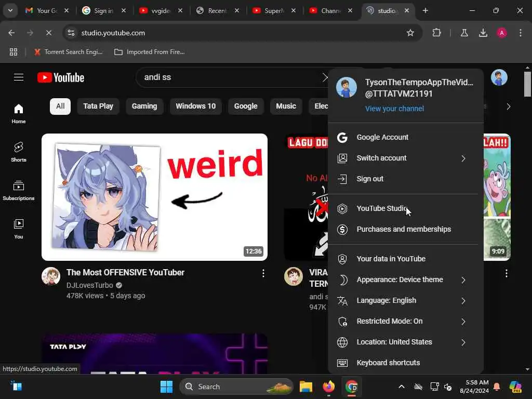
Task: Open The Most OFFENSIVE YouTuber video thumbnail
Action: pyautogui.click(x=154, y=197)
